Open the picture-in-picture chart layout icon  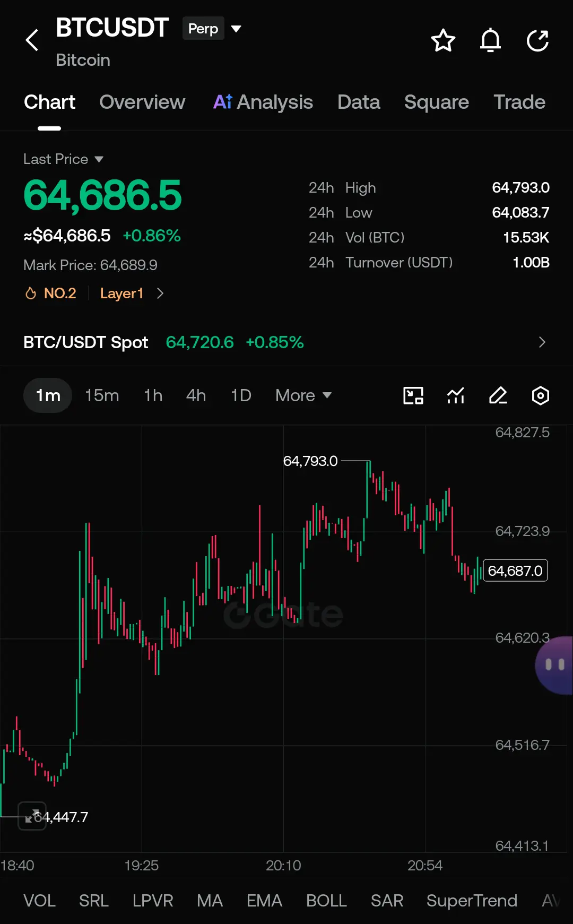pos(413,395)
